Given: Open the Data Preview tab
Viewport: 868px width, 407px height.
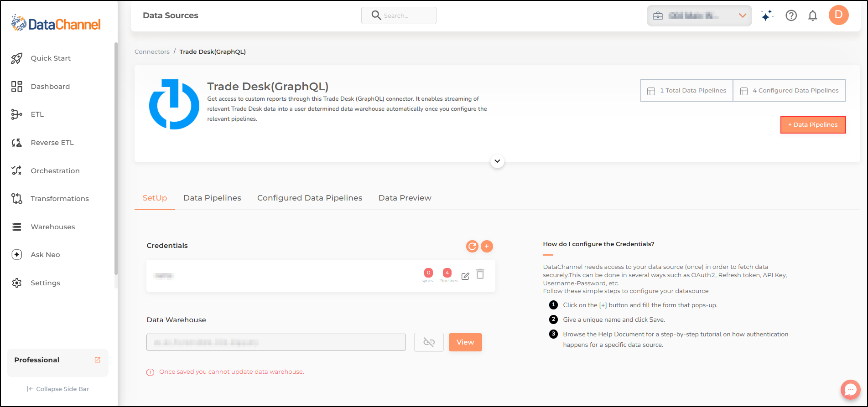Looking at the screenshot, I should pyautogui.click(x=405, y=198).
